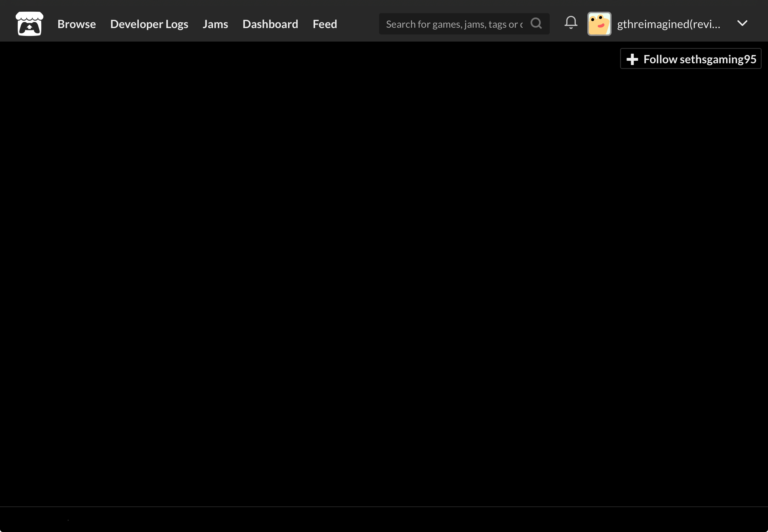
Task: Click the user avatar picture
Action: tap(599, 24)
